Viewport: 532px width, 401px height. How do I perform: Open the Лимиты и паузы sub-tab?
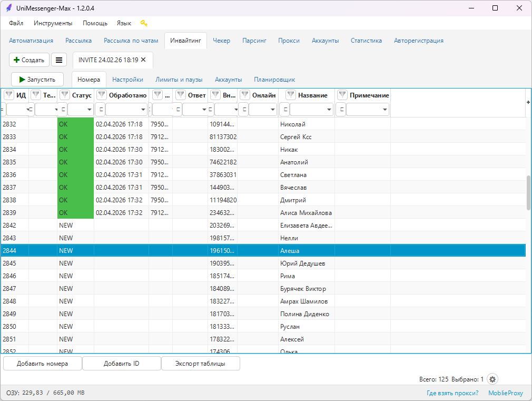(x=179, y=80)
